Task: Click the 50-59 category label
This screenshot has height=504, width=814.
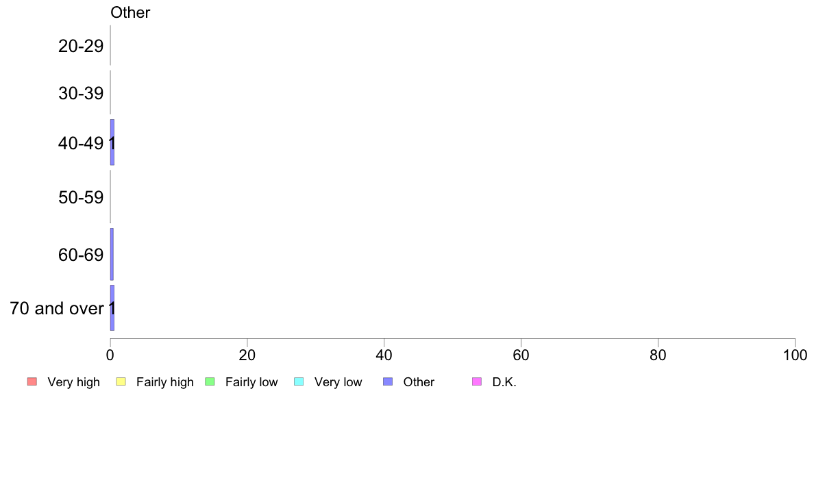Action: coord(81,197)
